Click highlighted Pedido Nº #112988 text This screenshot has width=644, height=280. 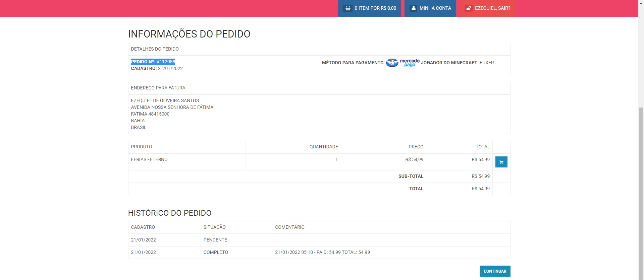[153, 62]
